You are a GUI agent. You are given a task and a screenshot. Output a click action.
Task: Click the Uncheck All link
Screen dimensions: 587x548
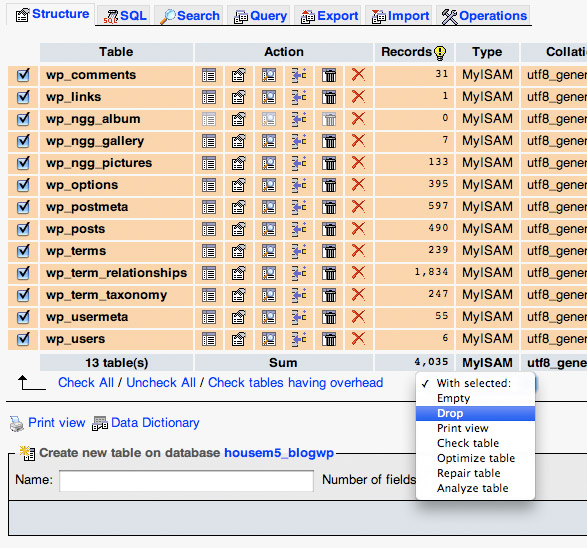[x=161, y=383]
